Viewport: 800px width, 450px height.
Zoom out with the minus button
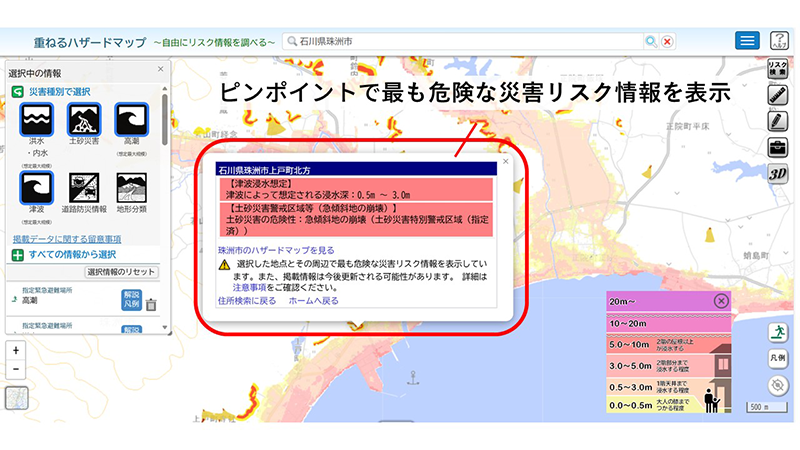(16, 369)
